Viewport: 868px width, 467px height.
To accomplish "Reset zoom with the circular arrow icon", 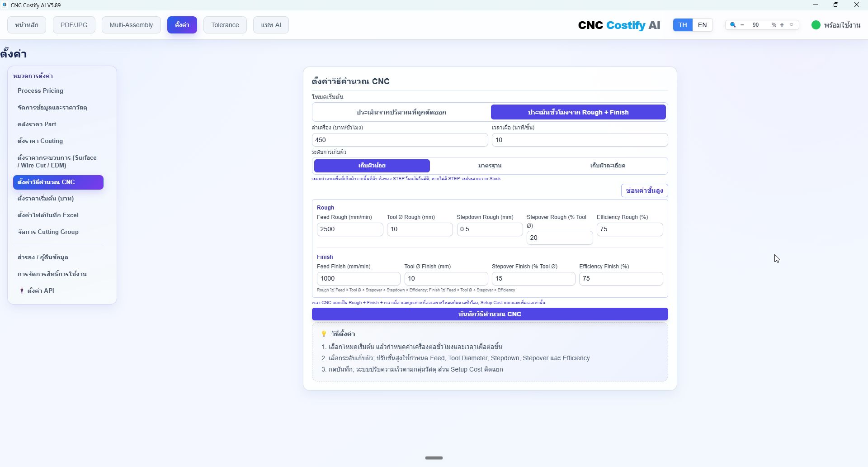I will (x=791, y=25).
